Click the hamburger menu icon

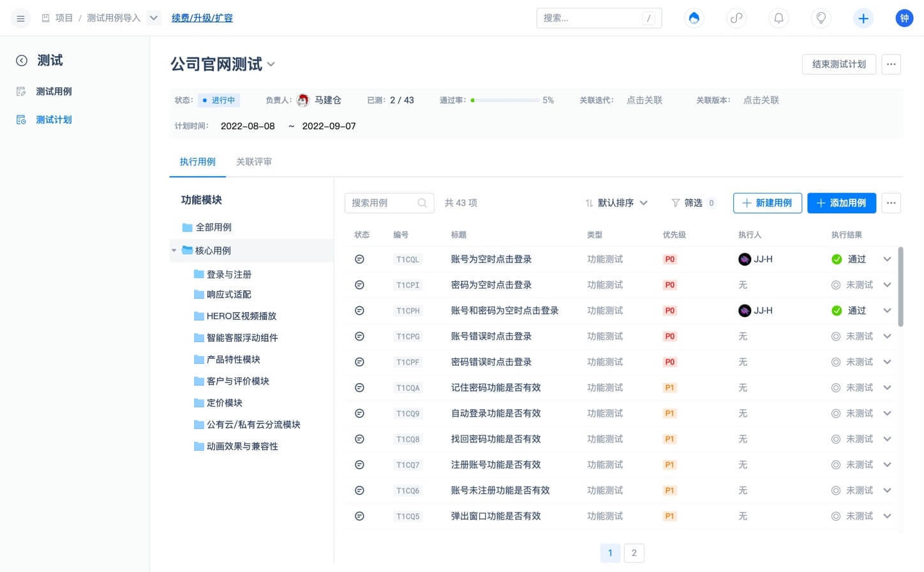[x=20, y=19]
